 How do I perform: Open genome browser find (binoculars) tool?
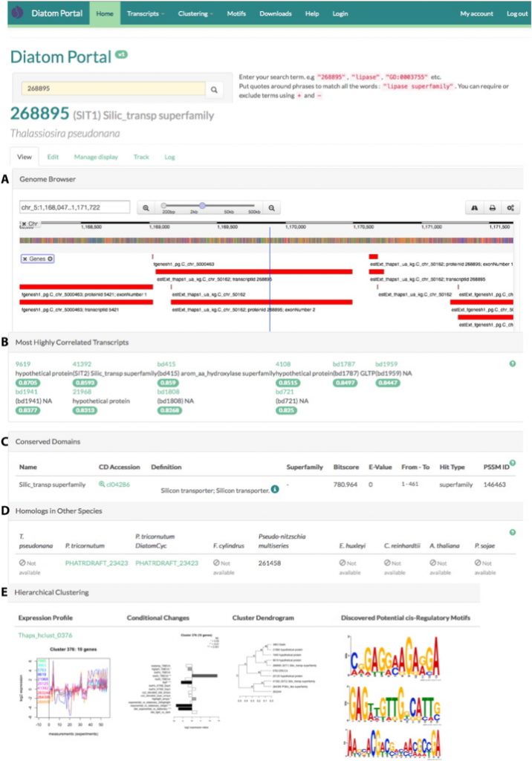pos(473,208)
